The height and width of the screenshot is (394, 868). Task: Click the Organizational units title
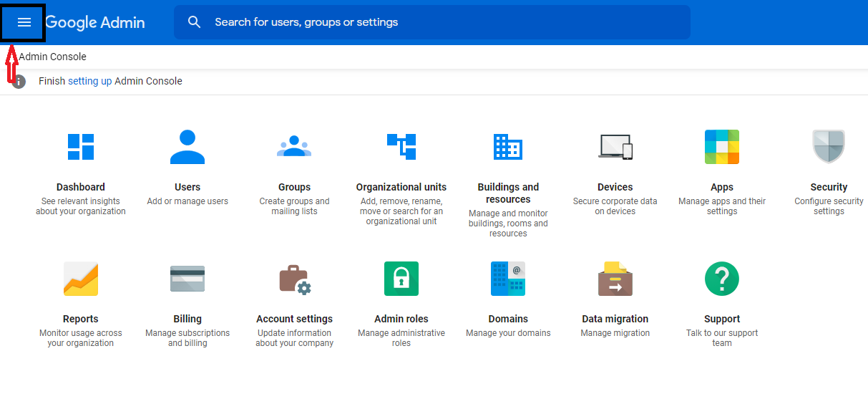click(x=401, y=187)
